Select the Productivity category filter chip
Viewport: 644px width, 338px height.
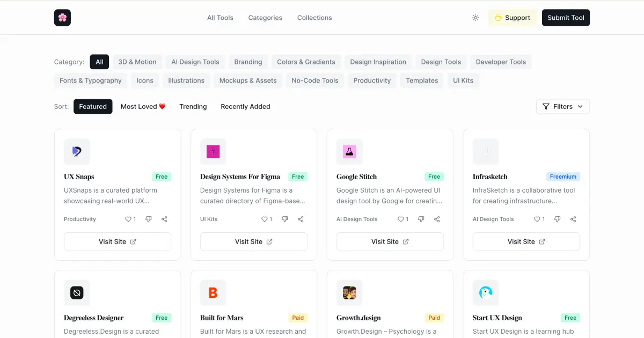pos(372,80)
